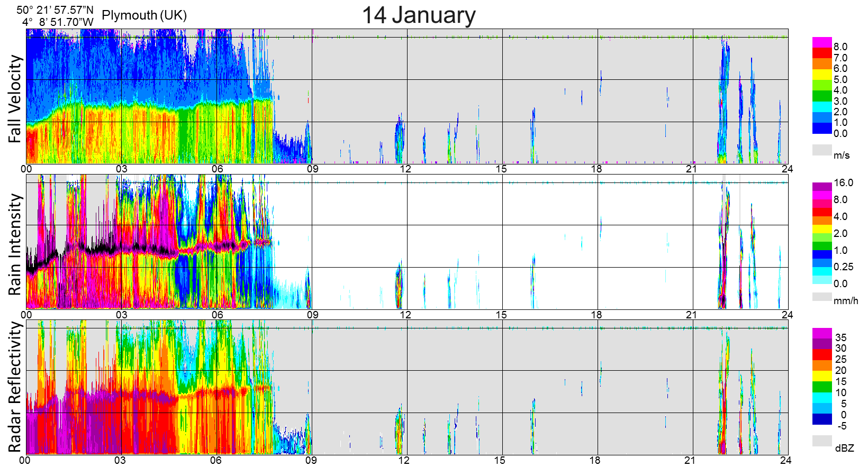
Task: Pick top purple swatch in Rain Intensity legend
Action: click(822, 187)
